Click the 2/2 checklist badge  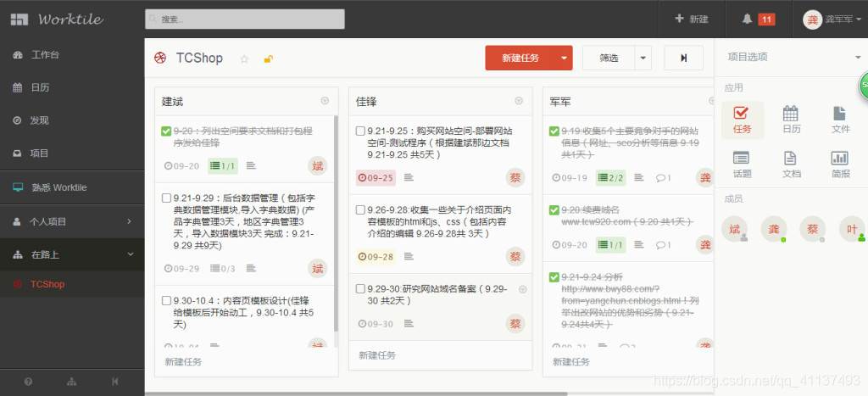point(610,178)
